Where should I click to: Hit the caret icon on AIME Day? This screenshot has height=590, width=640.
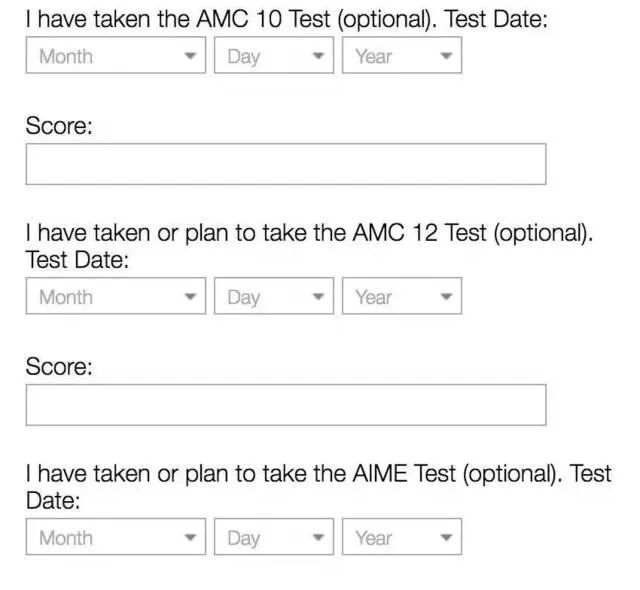point(318,539)
